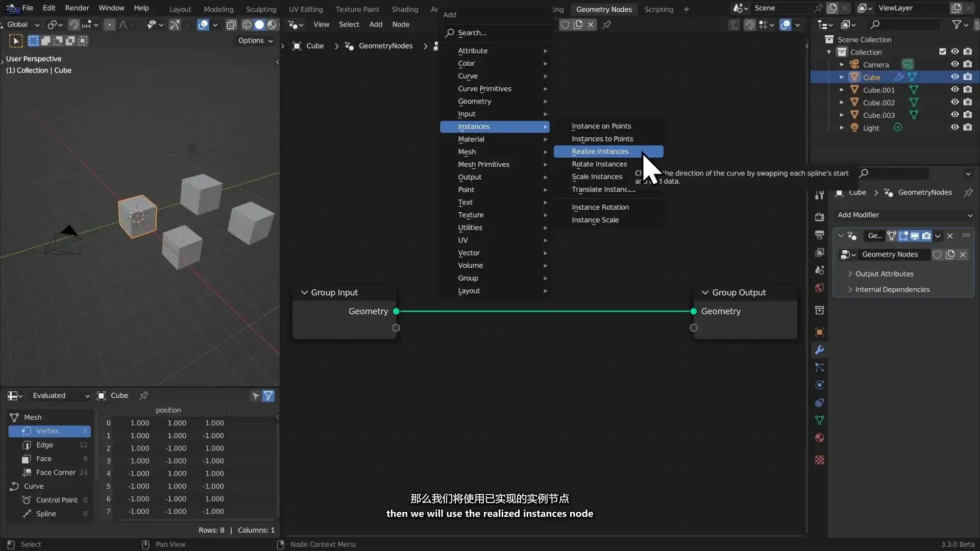
Task: Select the Vertex domain in spreadsheet
Action: pyautogui.click(x=50, y=431)
